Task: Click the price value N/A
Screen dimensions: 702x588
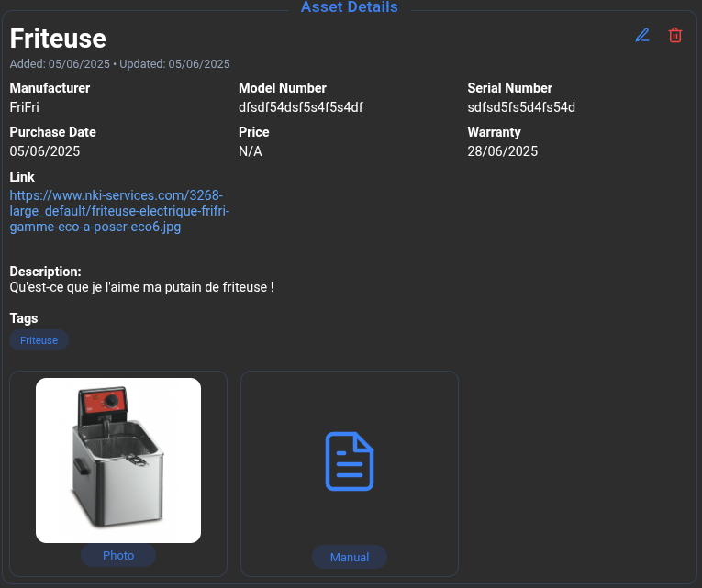Action: click(251, 151)
